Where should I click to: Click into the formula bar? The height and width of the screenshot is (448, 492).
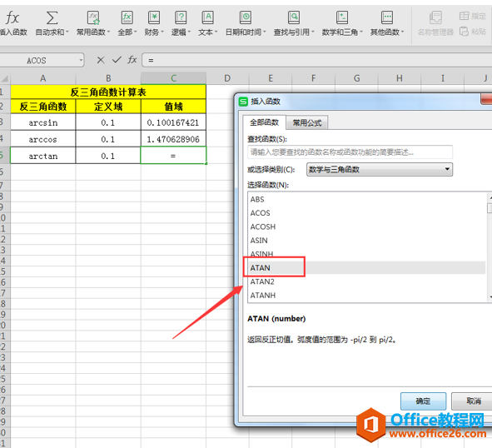point(317,60)
